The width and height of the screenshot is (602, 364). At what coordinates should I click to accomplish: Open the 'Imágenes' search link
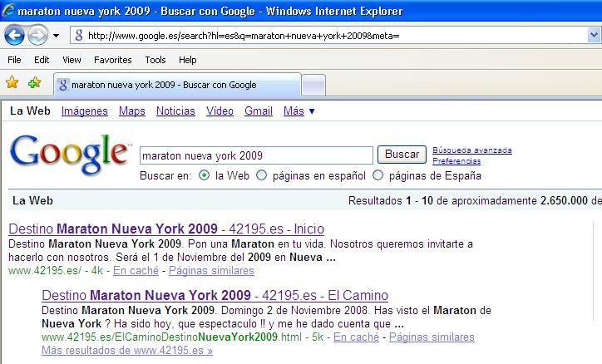point(84,111)
